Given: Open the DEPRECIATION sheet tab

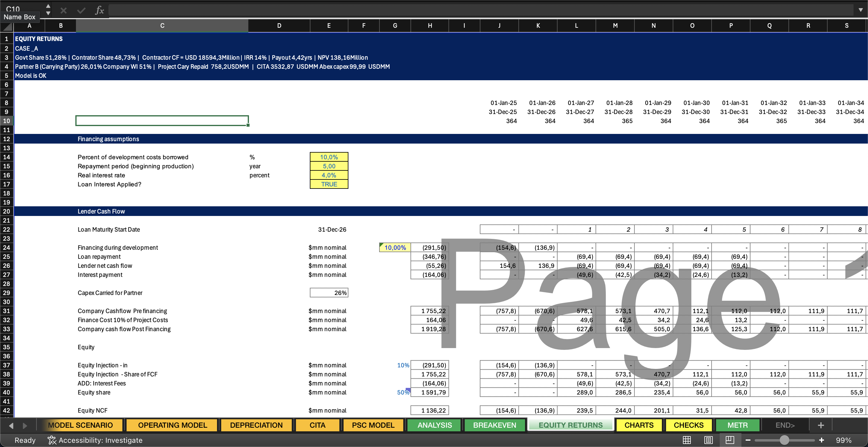Looking at the screenshot, I should pos(256,425).
